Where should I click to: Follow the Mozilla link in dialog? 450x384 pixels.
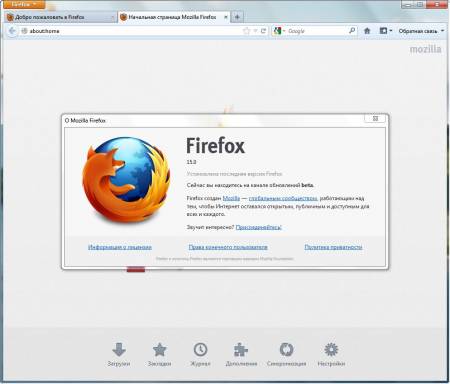pyautogui.click(x=231, y=198)
